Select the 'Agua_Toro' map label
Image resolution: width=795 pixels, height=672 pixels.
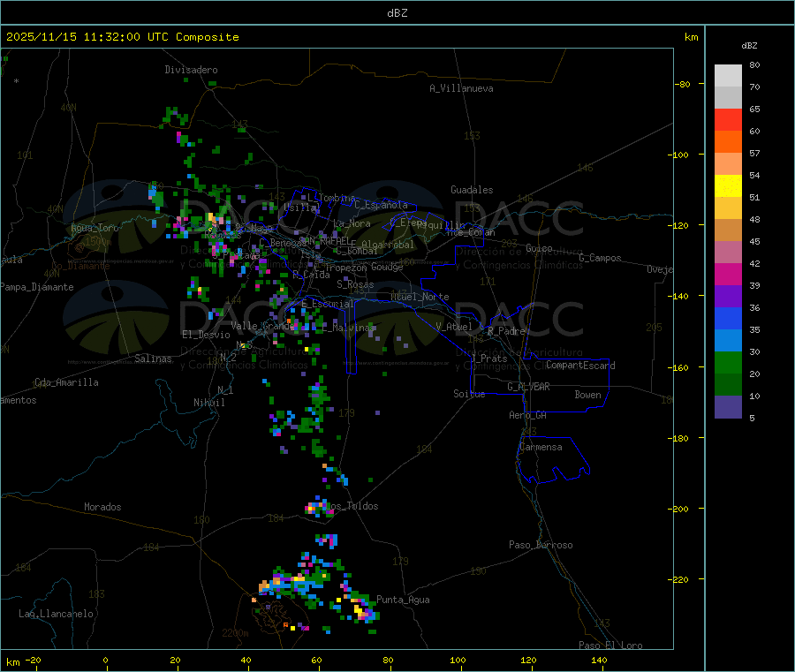[95, 228]
